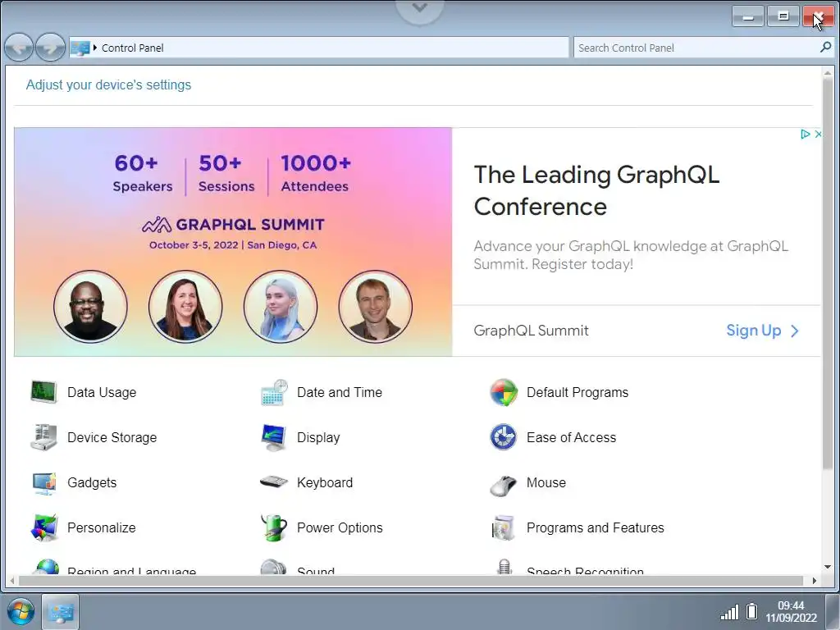Click Adjust your device's settings heading

tap(108, 84)
